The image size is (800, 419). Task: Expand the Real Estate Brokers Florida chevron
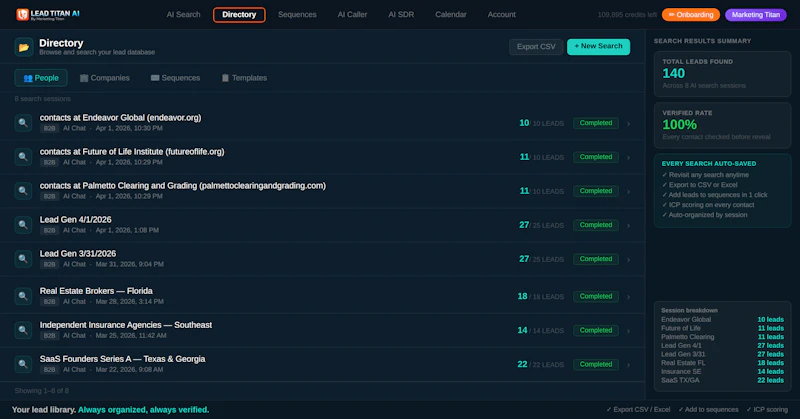(x=629, y=297)
